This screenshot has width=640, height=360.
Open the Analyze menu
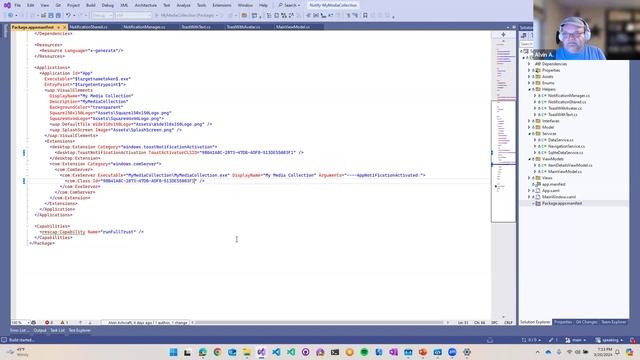pos(183,5)
